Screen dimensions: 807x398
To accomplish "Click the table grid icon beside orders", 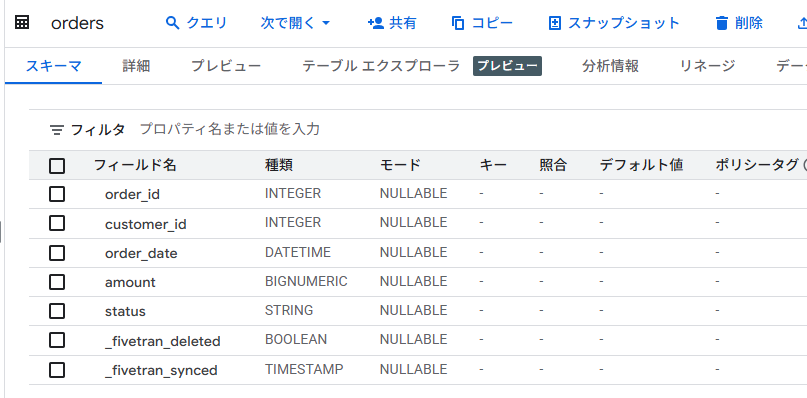I will 22,23.
